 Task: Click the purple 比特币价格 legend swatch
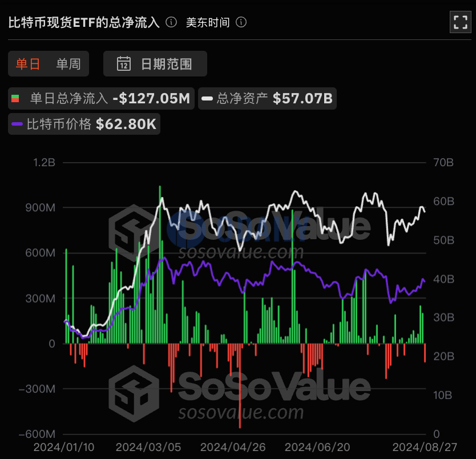tap(17, 124)
